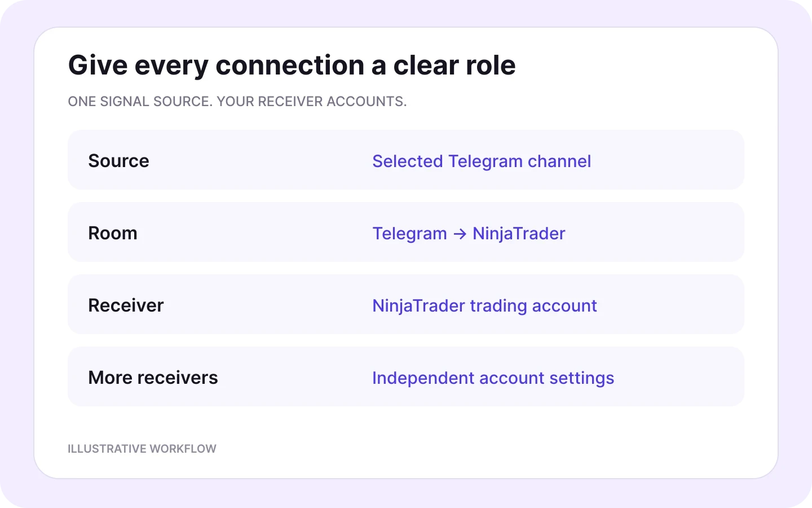Viewport: 812px width, 508px height.
Task: Click the 'Source' row label
Action: pos(118,161)
